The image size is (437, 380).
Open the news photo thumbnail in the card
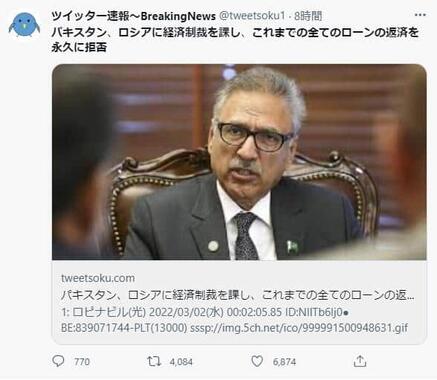click(239, 162)
